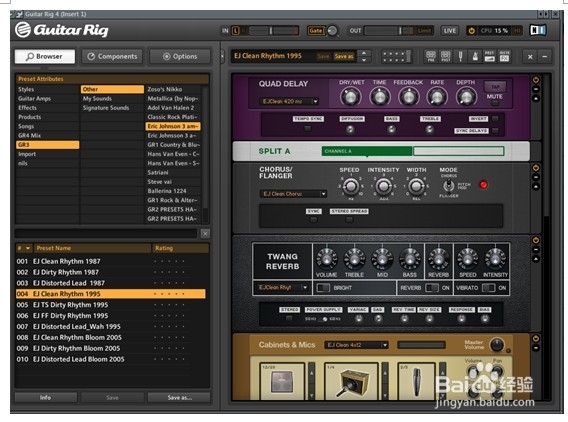
Task: Toggle Twang Reverb expert panel arrow
Action: [536, 259]
